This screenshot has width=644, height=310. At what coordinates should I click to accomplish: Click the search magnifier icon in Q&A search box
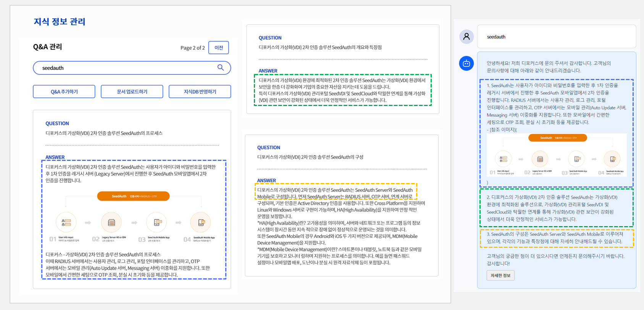pos(221,67)
